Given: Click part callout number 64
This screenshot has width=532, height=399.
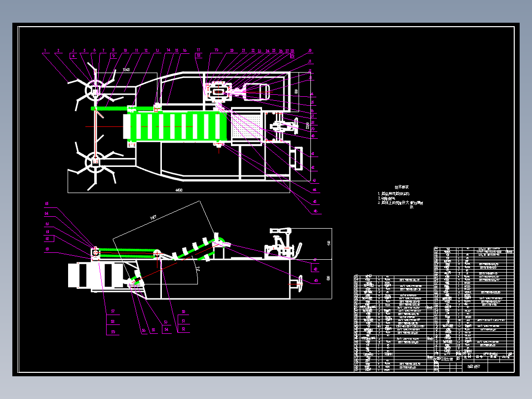Looking at the screenshot, I should click(46, 214).
